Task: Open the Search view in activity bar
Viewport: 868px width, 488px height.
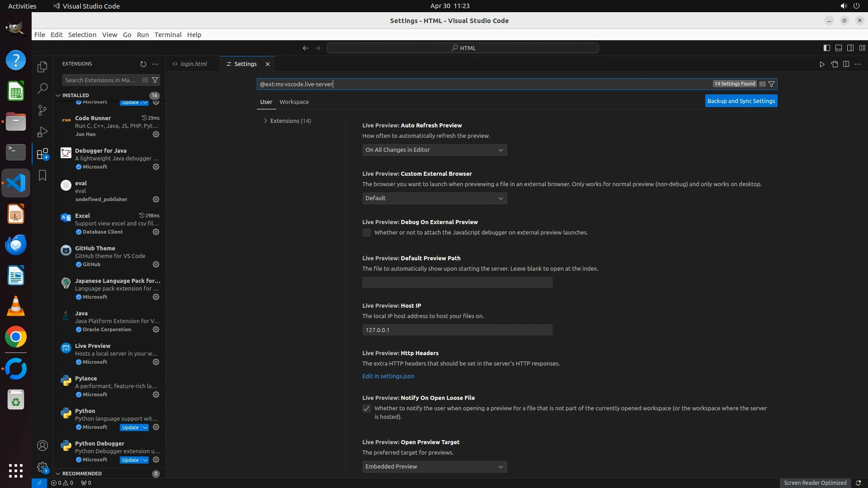Action: pos(42,89)
